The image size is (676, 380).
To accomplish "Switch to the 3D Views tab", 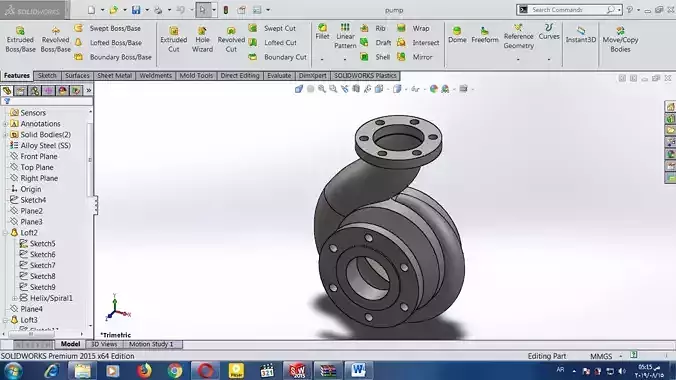I will tap(104, 344).
